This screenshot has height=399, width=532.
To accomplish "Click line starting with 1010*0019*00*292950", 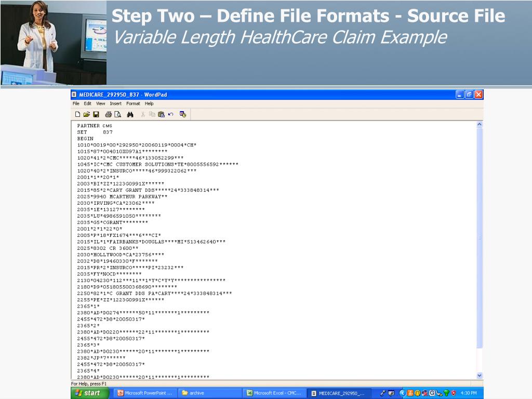I will pyautogui.click(x=137, y=145).
